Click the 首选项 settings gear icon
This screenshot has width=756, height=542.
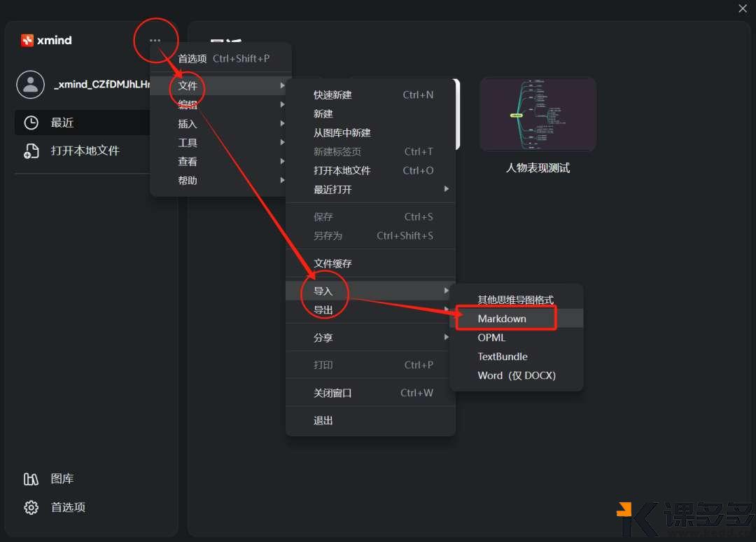coord(31,507)
